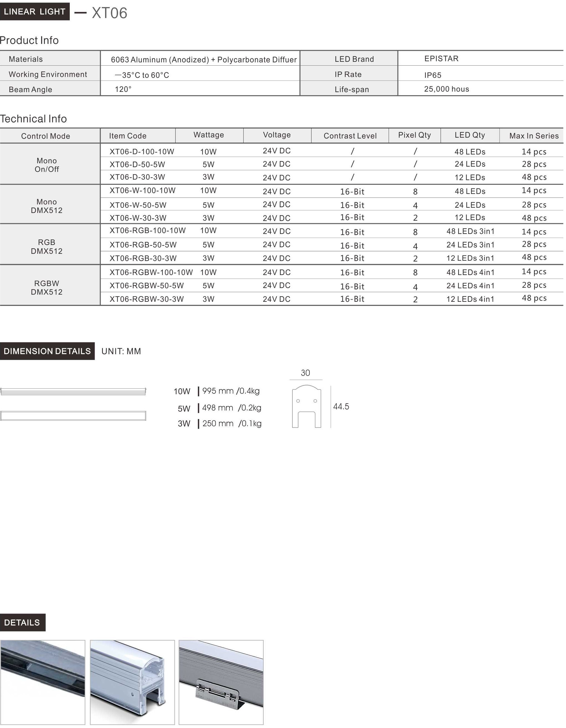
Task: Select the Working Environment label
Action: [x=48, y=74]
